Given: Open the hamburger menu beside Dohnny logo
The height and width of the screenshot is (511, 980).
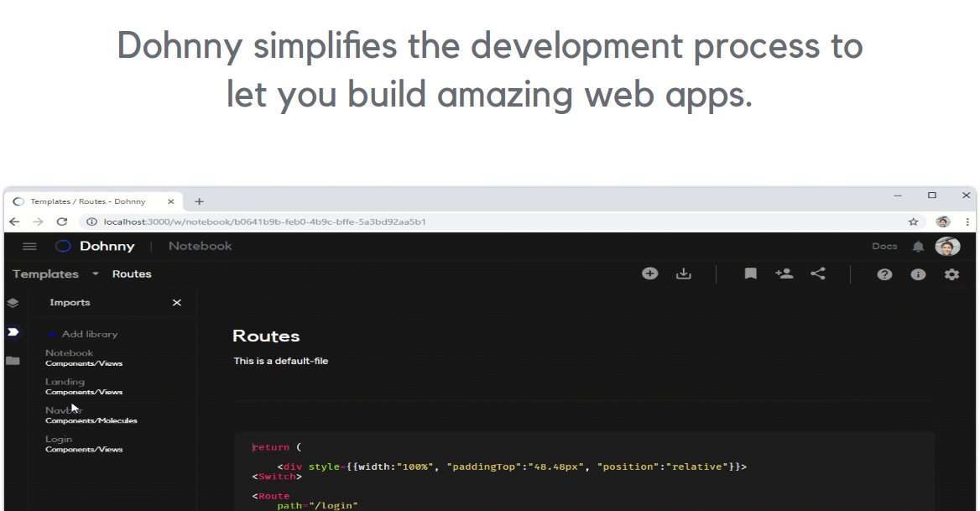Looking at the screenshot, I should click(x=29, y=246).
